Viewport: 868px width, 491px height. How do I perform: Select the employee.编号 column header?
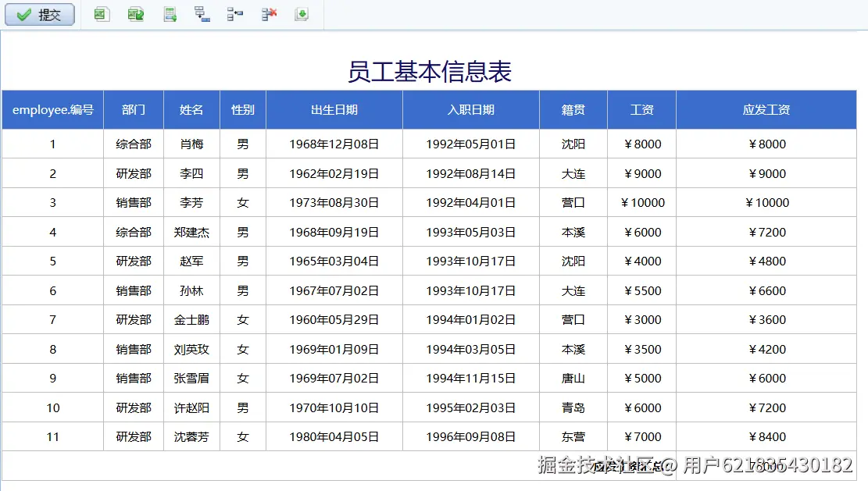[52, 110]
